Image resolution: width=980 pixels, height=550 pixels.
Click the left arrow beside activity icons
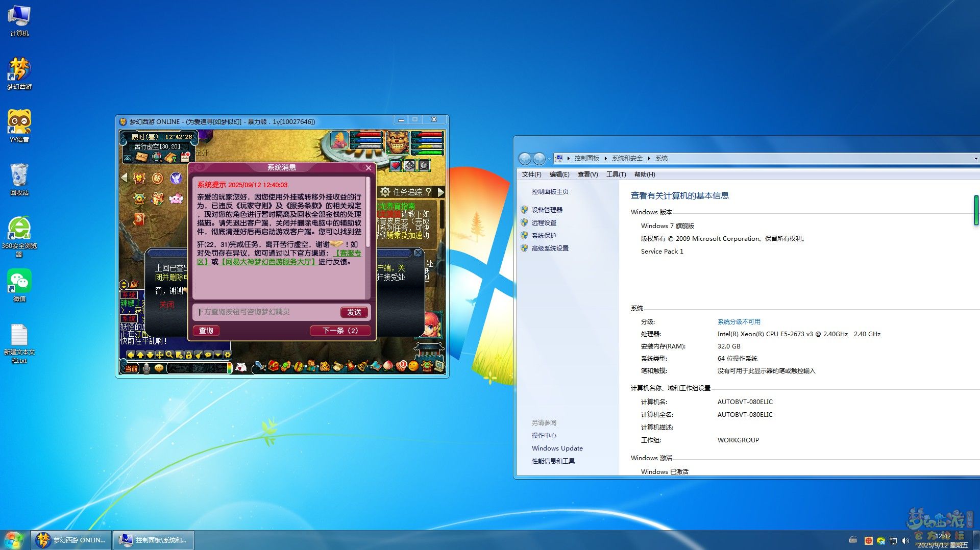coord(124,178)
